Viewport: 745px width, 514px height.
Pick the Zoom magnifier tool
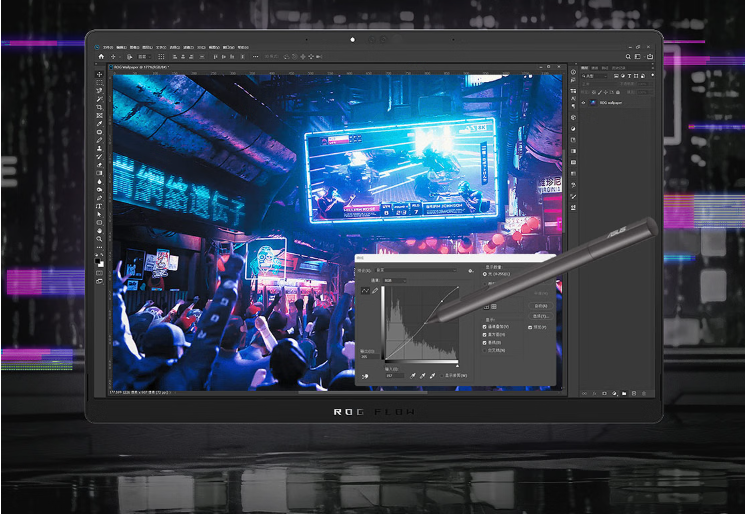tap(100, 240)
